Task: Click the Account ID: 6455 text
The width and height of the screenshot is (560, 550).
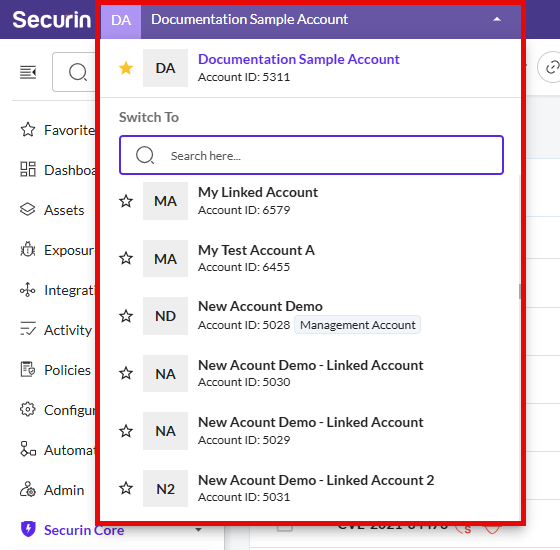Action: 244,267
